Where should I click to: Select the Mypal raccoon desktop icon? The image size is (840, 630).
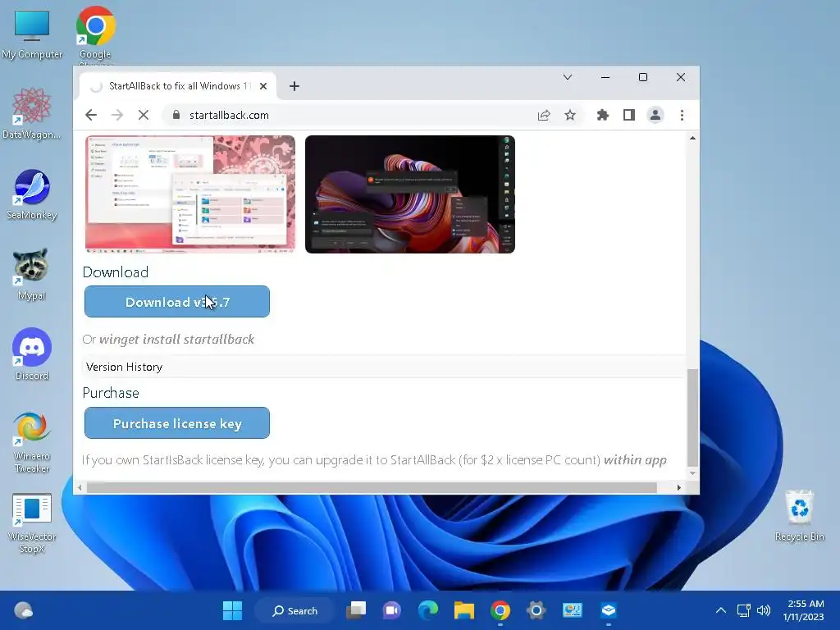(x=32, y=274)
